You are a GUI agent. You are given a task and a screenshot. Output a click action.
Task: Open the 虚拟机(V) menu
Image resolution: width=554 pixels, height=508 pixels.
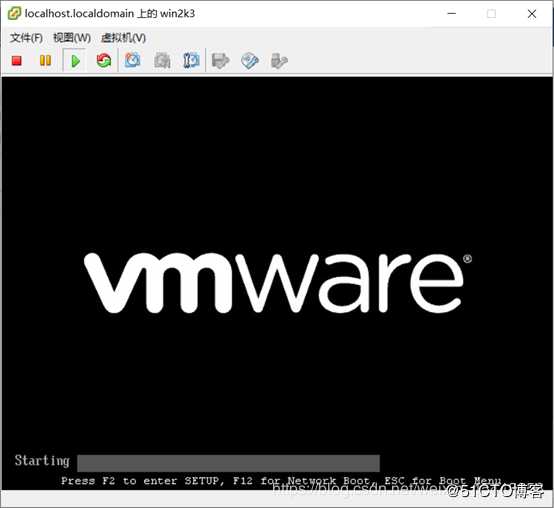click(123, 37)
